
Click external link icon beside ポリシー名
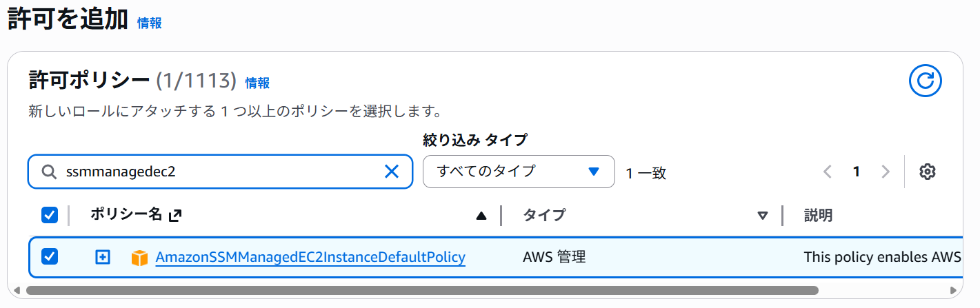[175, 215]
